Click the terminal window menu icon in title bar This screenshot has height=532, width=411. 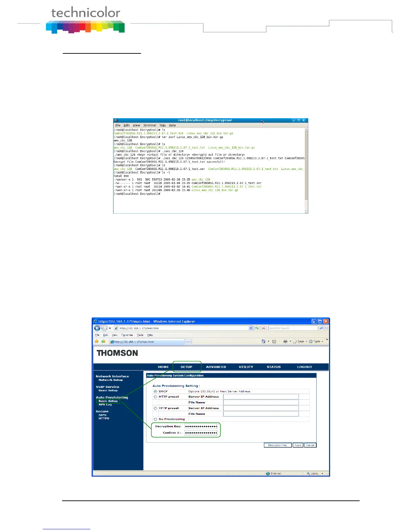[x=116, y=120]
